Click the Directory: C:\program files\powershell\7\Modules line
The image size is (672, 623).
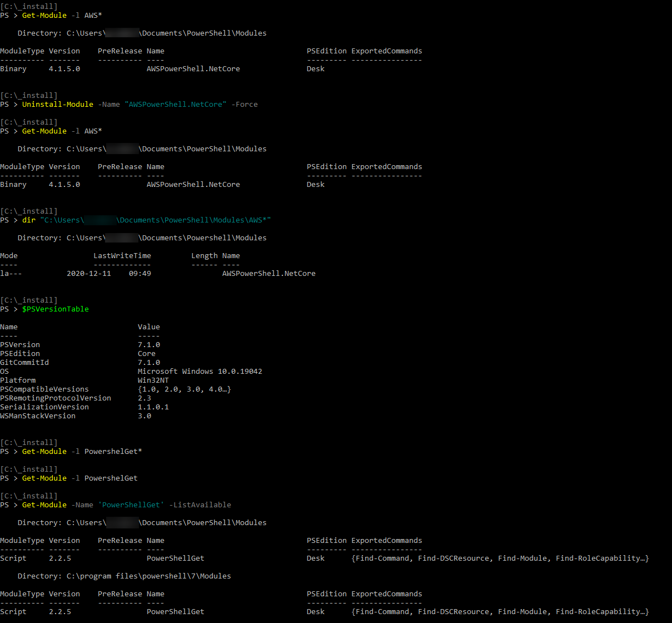coord(125,576)
